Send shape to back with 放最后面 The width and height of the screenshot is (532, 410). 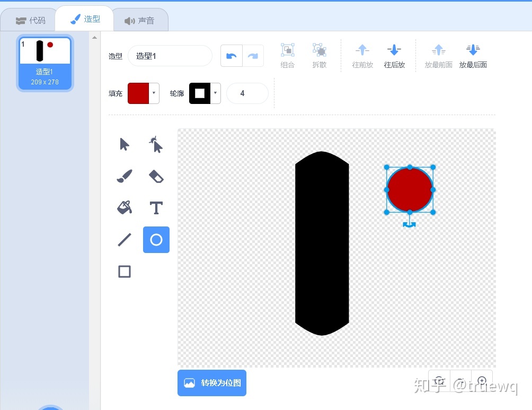pyautogui.click(x=473, y=56)
